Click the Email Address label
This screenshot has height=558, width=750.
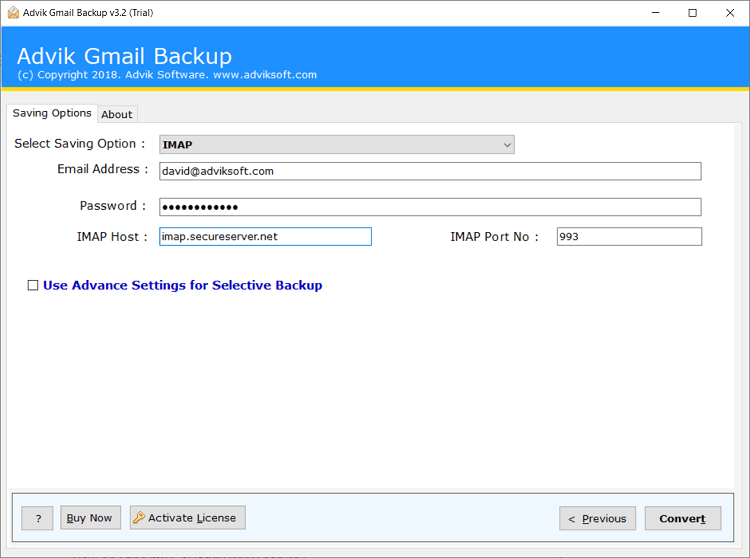point(102,169)
